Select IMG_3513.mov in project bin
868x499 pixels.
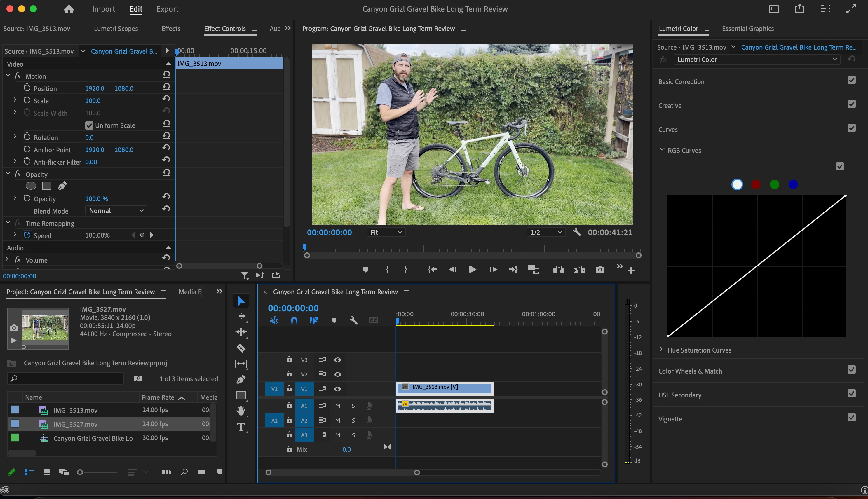75,410
